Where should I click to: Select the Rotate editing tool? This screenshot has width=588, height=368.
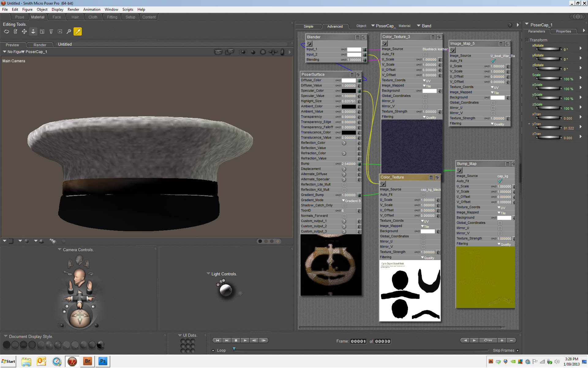pyautogui.click(x=6, y=32)
